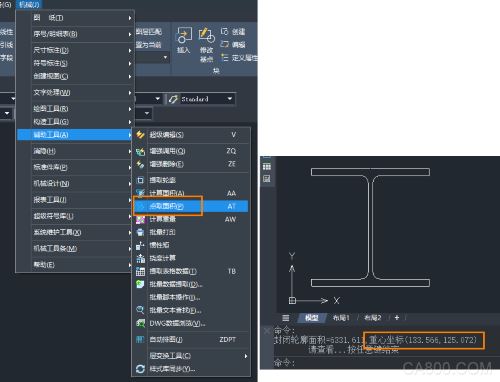500x382 pixels.
Task: Click the 插入 block icon in ribbon
Action: click(x=184, y=35)
